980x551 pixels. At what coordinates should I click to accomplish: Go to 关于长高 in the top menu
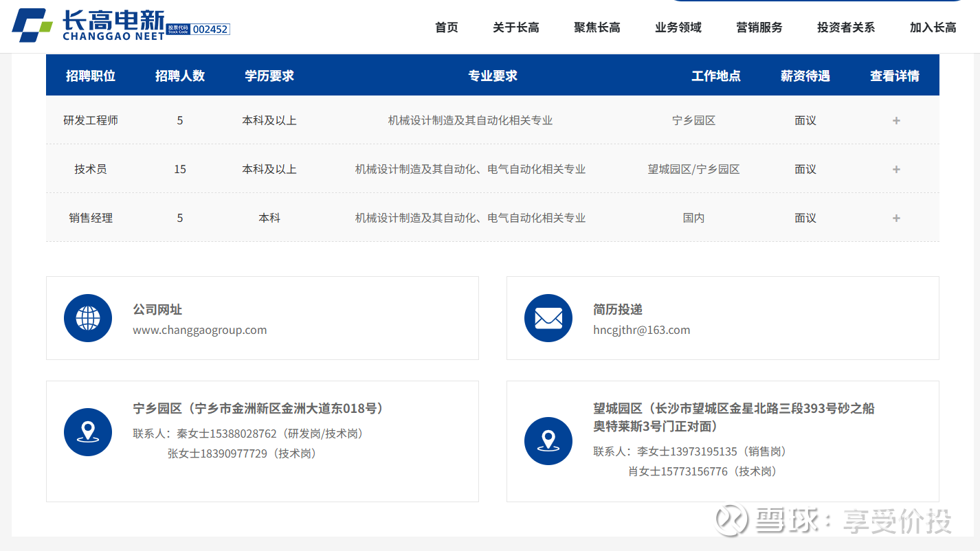(515, 27)
